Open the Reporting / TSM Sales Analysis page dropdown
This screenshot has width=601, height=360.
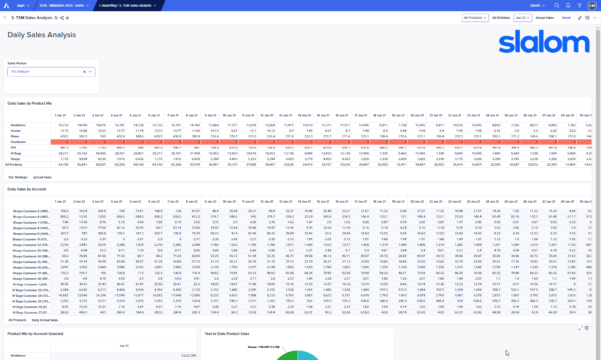coord(127,5)
